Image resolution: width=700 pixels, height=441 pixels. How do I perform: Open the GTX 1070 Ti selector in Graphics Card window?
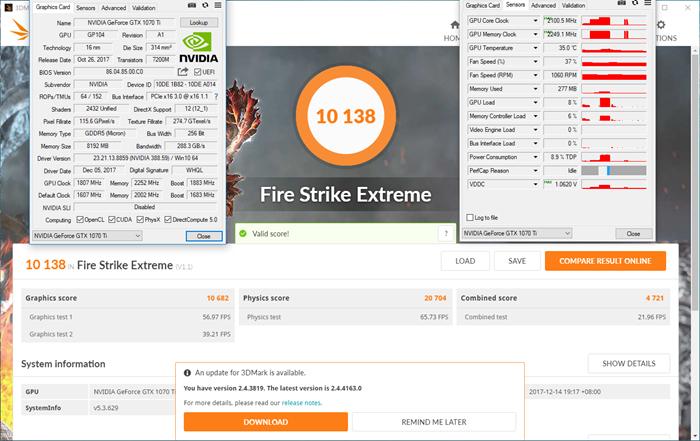point(88,236)
